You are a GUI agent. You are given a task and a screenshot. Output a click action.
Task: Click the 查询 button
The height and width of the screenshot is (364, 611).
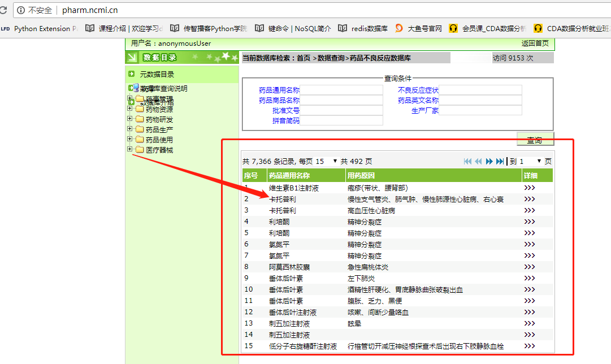point(535,140)
